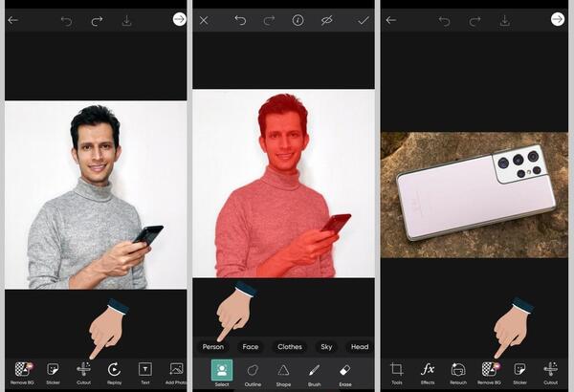Open the info icon in cutout screen

[298, 20]
